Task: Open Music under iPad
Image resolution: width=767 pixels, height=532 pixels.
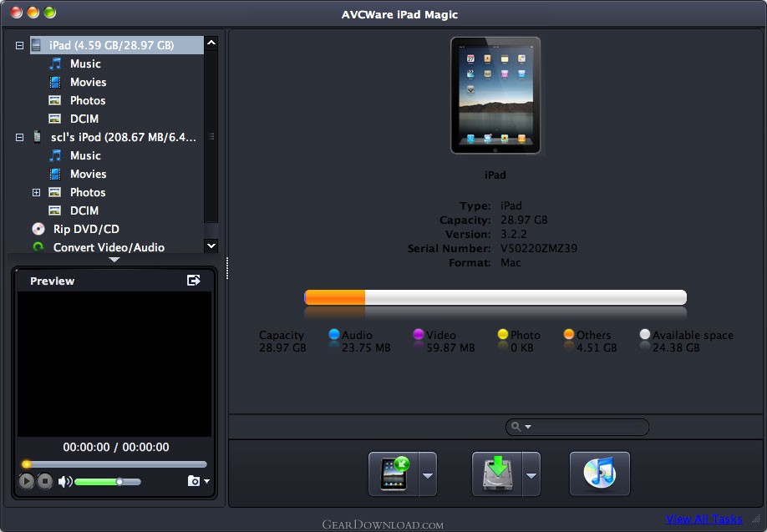Action: (x=85, y=63)
